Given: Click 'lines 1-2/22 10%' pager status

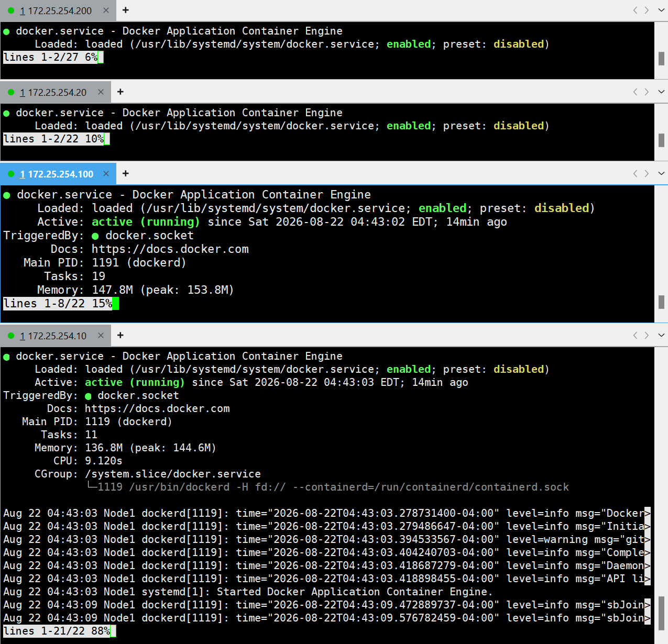Looking at the screenshot, I should click(53, 139).
